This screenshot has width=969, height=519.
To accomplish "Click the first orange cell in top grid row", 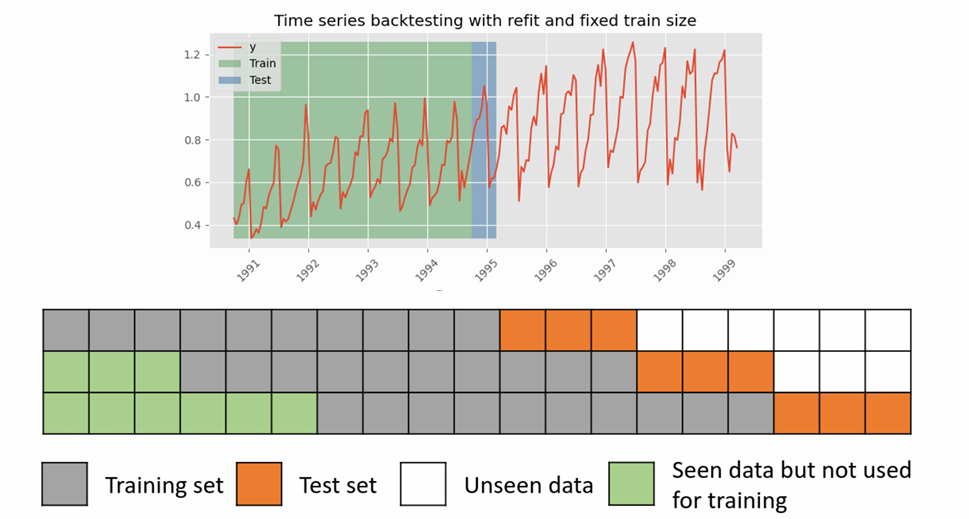I will tap(523, 331).
